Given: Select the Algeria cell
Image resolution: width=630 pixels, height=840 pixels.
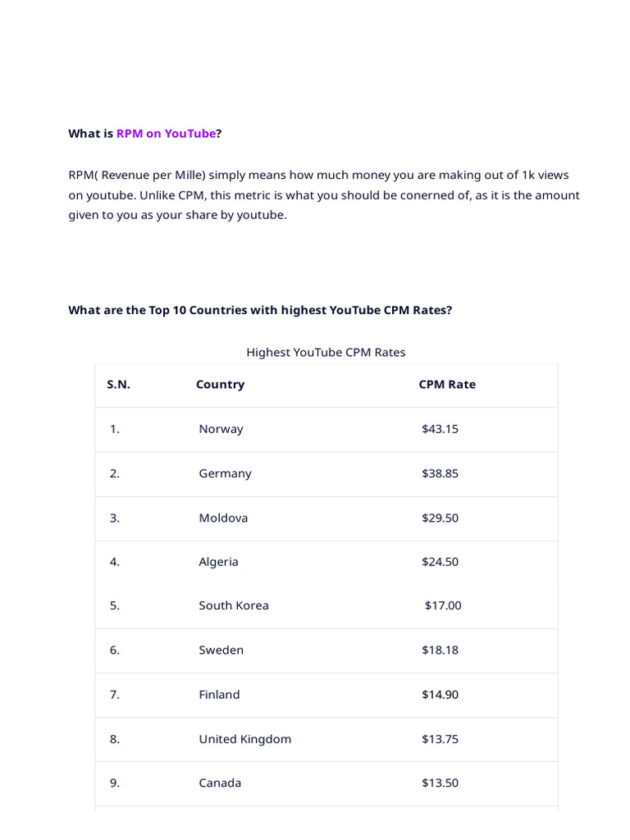Looking at the screenshot, I should 218,562.
